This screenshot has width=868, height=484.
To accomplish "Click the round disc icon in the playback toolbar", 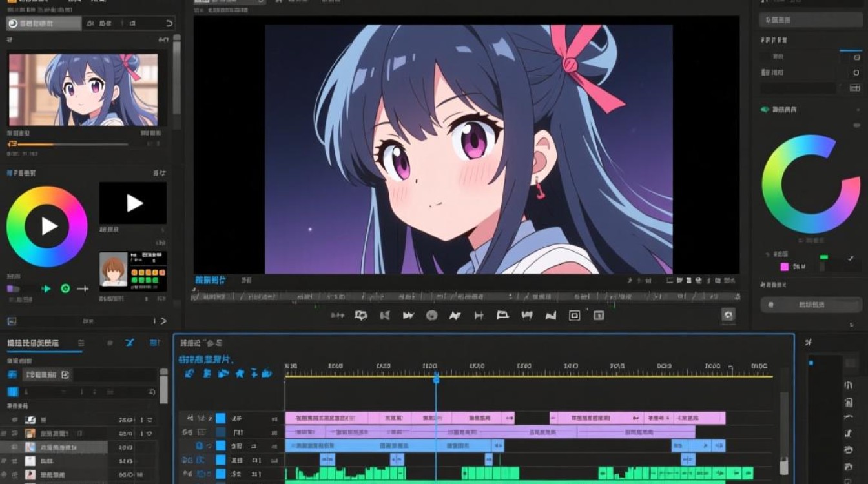I will (432, 316).
